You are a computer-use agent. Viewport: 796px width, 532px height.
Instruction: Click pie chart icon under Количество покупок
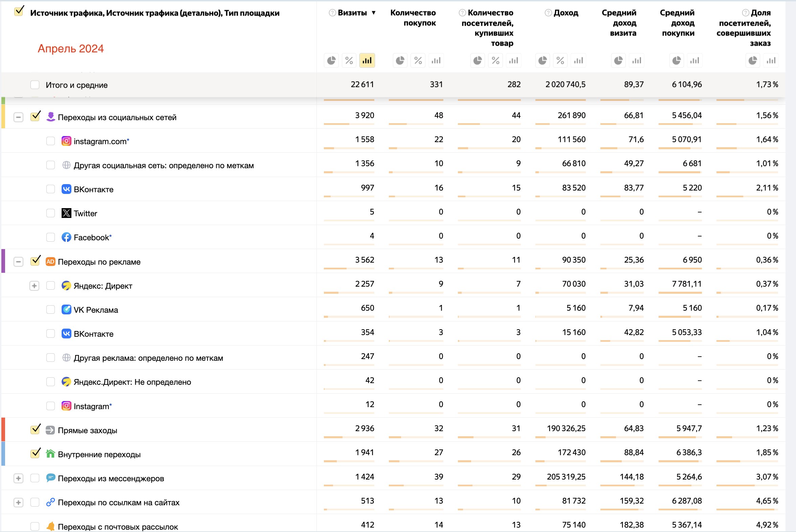(400, 60)
